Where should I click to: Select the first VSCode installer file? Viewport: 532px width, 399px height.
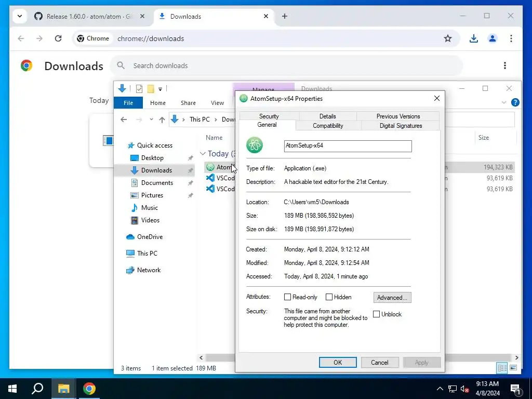tap(220, 178)
